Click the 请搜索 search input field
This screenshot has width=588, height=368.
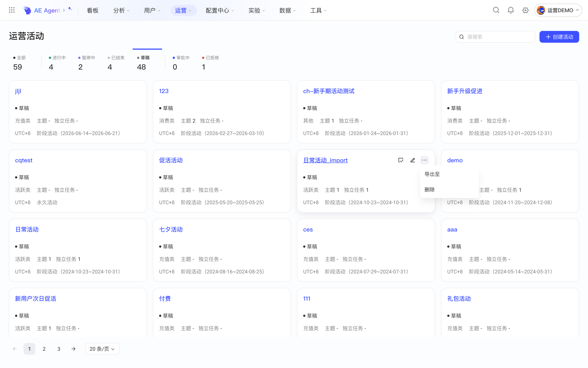(x=495, y=37)
